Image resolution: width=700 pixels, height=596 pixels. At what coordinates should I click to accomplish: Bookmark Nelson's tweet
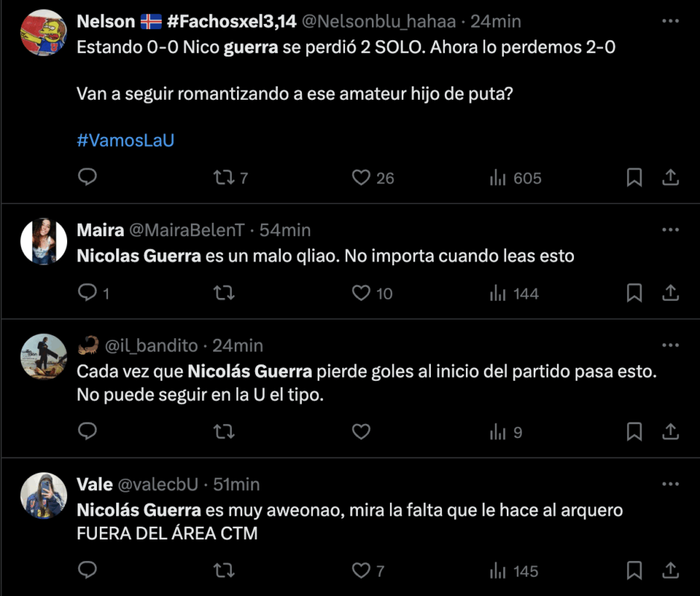point(634,177)
